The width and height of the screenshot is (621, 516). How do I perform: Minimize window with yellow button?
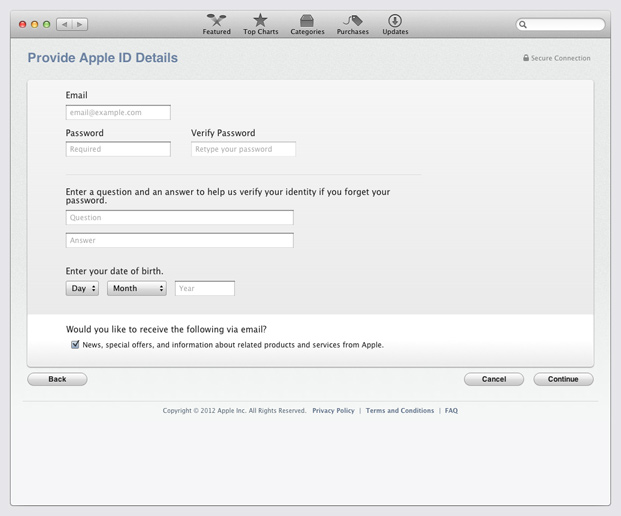coord(34,25)
